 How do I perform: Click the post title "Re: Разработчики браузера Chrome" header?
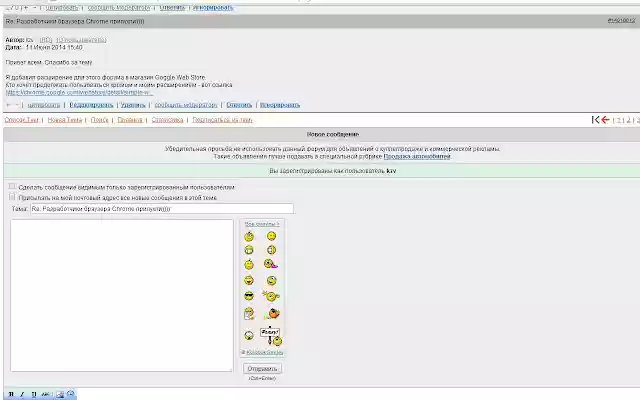tap(75, 21)
